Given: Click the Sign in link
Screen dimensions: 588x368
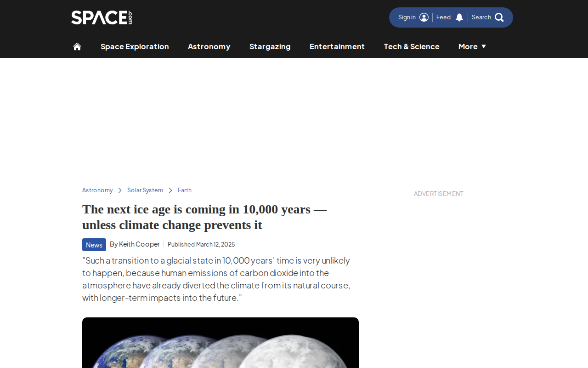Looking at the screenshot, I should point(407,17).
